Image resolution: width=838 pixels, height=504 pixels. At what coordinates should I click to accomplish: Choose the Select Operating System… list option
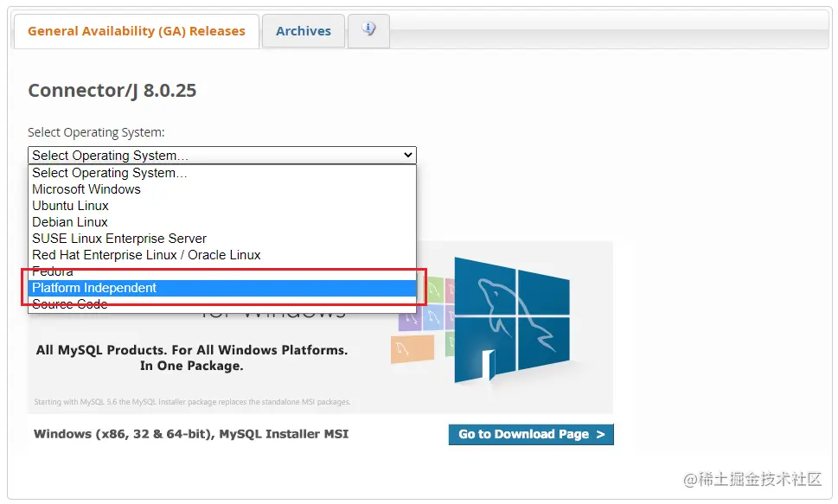(x=221, y=173)
